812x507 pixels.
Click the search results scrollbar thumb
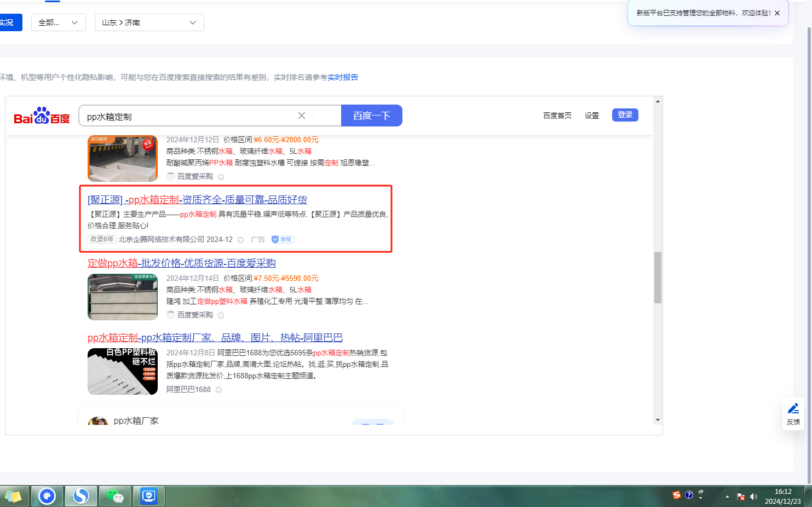point(658,277)
